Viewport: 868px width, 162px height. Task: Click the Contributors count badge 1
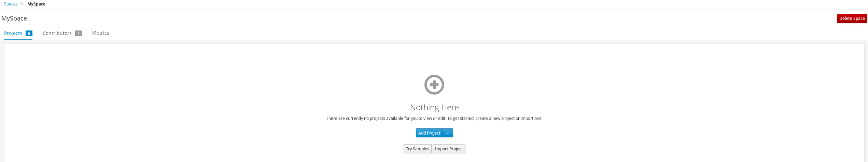(x=79, y=34)
